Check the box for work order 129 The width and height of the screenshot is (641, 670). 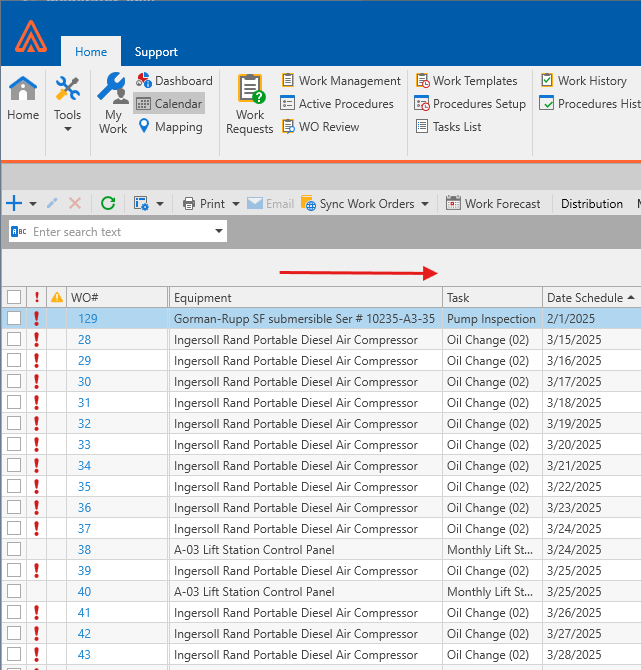click(x=14, y=319)
